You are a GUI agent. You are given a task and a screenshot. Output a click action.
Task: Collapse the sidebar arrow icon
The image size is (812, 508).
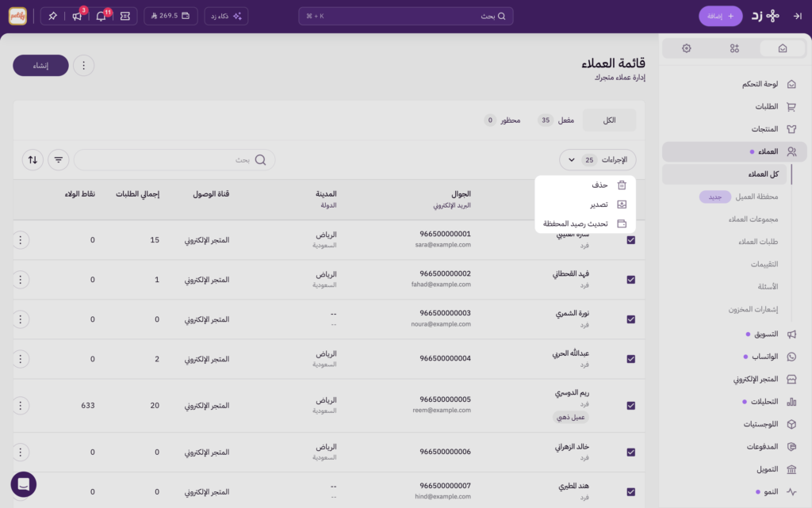798,16
